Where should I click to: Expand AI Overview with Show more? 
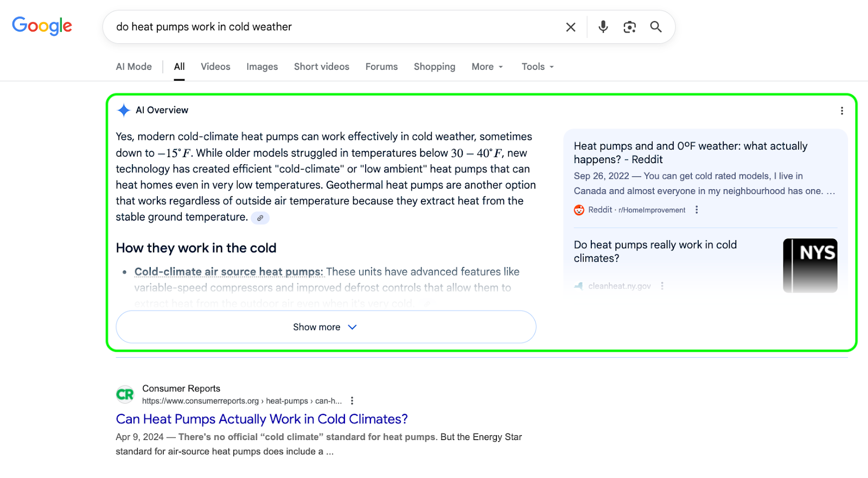(325, 327)
